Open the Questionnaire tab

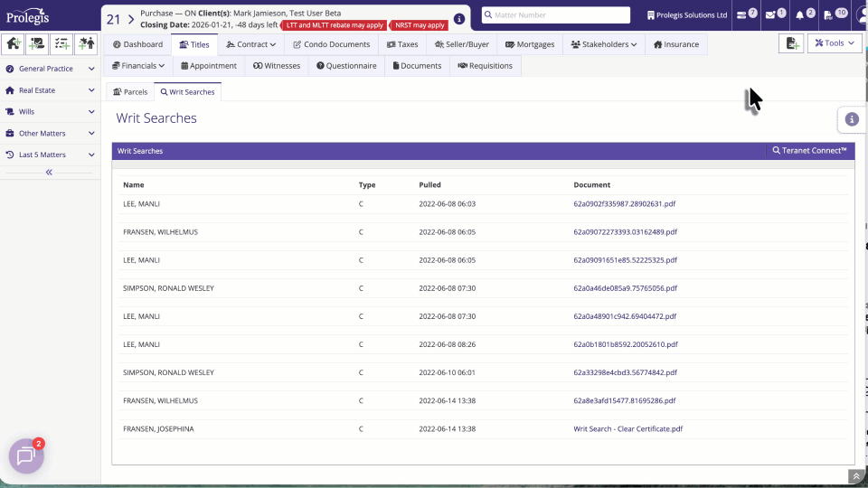coord(346,66)
